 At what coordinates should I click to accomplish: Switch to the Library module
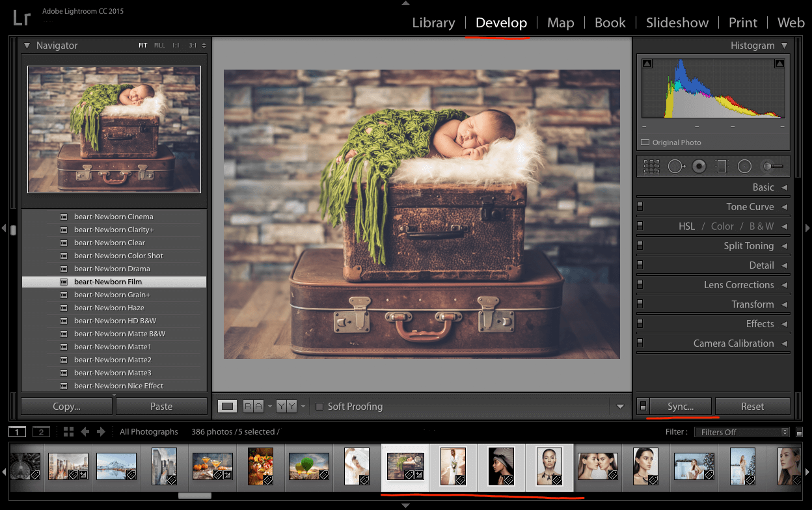coord(433,23)
